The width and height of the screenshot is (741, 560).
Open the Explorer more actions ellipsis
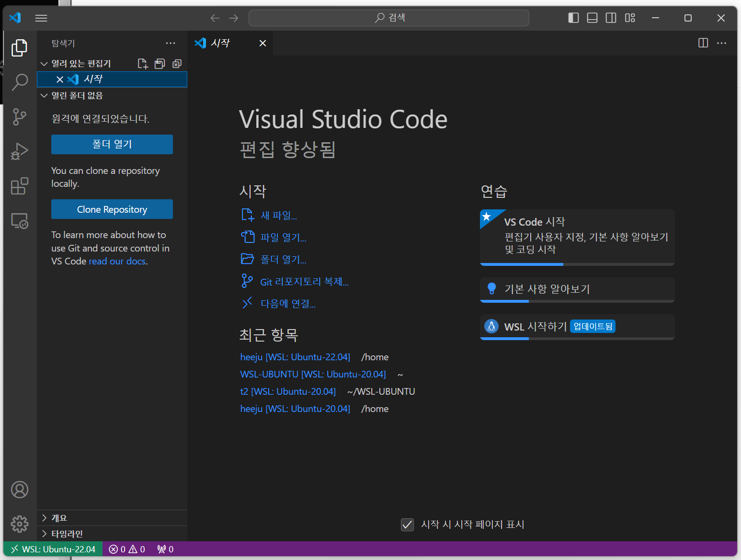click(171, 43)
